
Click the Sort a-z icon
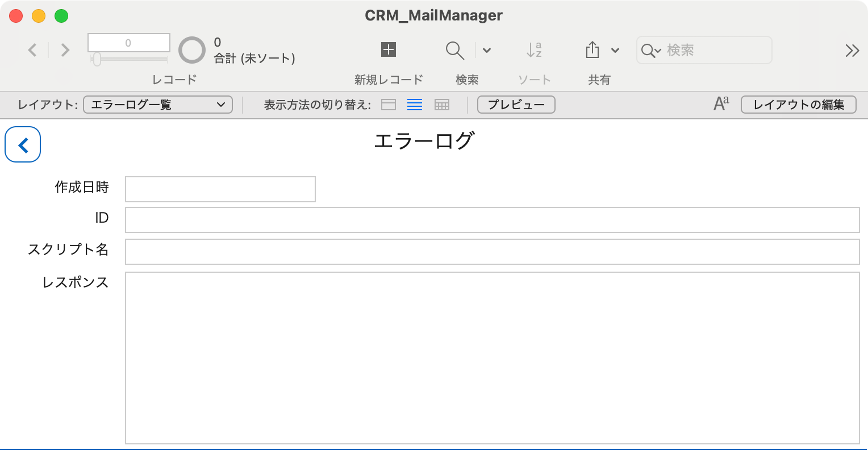[x=534, y=50]
